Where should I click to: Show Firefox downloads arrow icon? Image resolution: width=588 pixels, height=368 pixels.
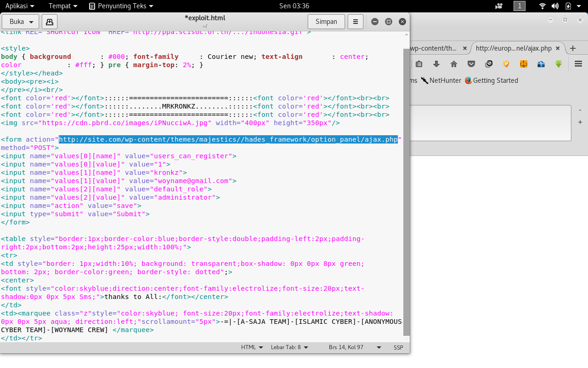click(x=436, y=64)
